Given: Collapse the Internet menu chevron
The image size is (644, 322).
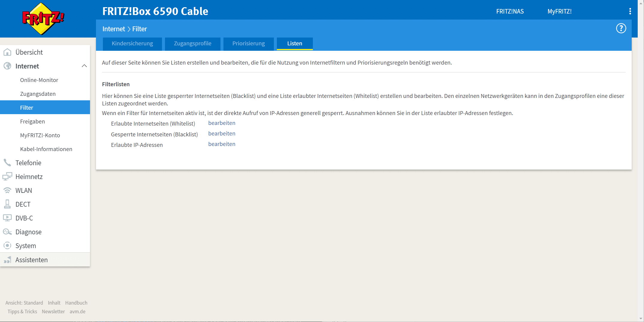Looking at the screenshot, I should point(84,66).
